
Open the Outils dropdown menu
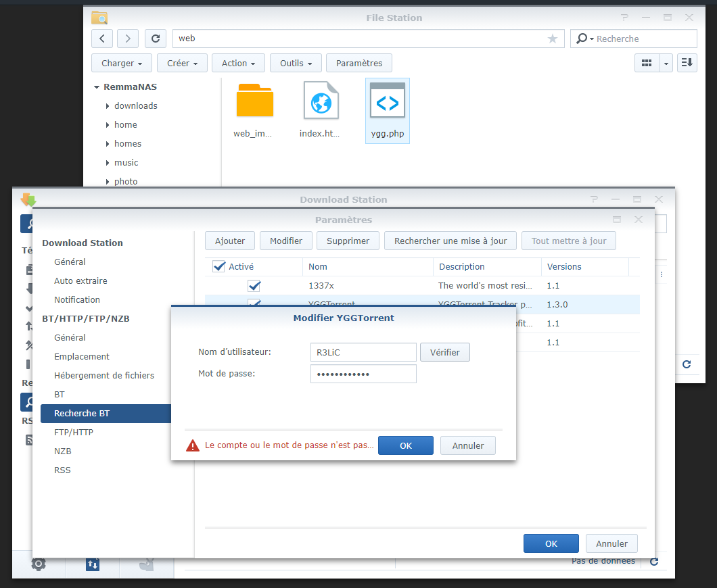(x=296, y=63)
